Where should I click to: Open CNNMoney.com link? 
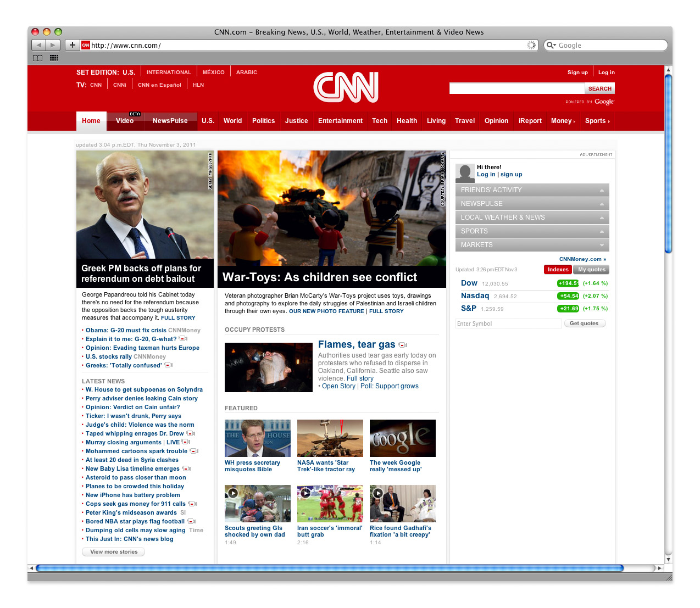click(582, 259)
